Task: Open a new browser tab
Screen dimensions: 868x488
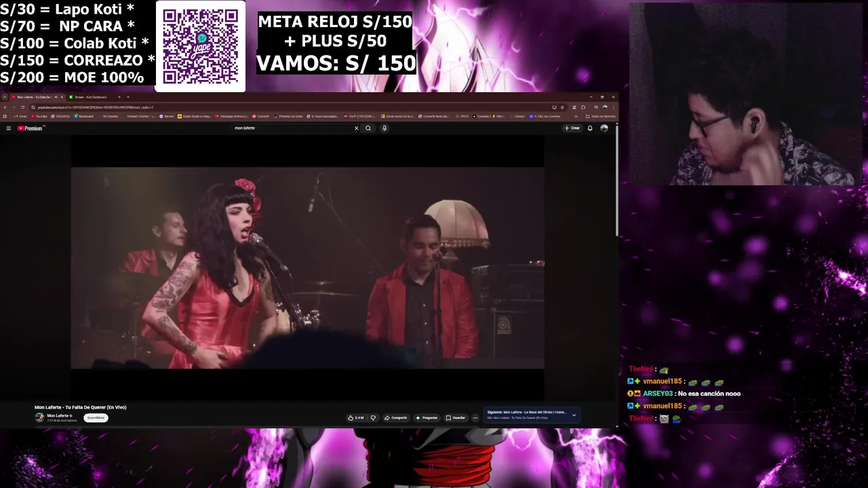Action: coord(127,97)
